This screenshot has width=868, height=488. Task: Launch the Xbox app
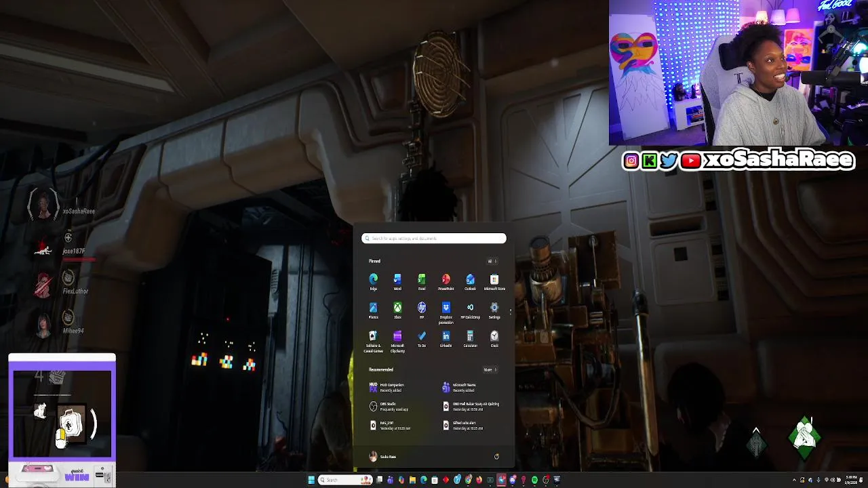397,310
